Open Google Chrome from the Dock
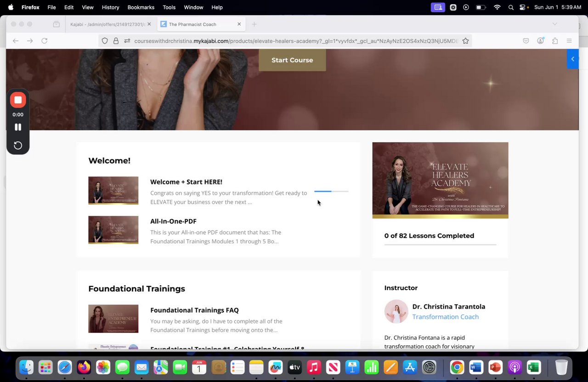588x382 pixels. 457,367
